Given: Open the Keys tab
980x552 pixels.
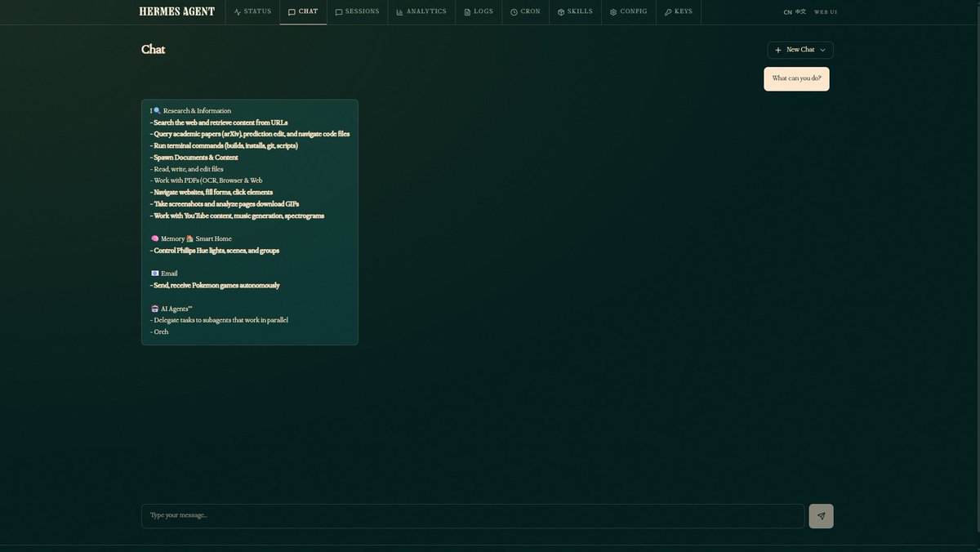Looking at the screenshot, I should pos(679,11).
